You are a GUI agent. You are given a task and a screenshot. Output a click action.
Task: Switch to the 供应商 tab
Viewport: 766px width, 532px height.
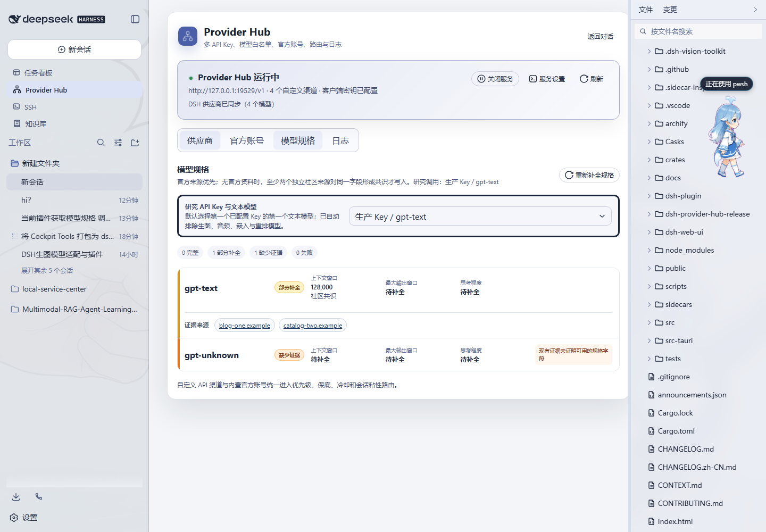click(200, 140)
